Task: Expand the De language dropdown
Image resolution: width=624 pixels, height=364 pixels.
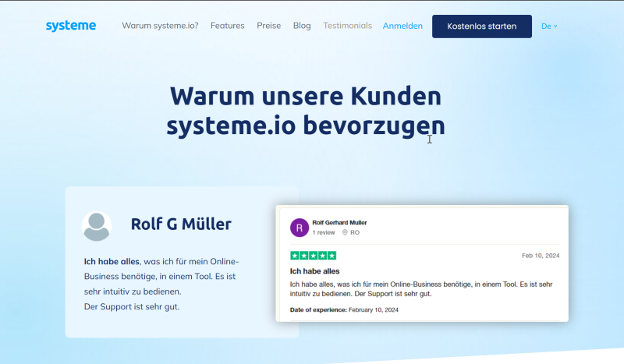Action: point(549,27)
